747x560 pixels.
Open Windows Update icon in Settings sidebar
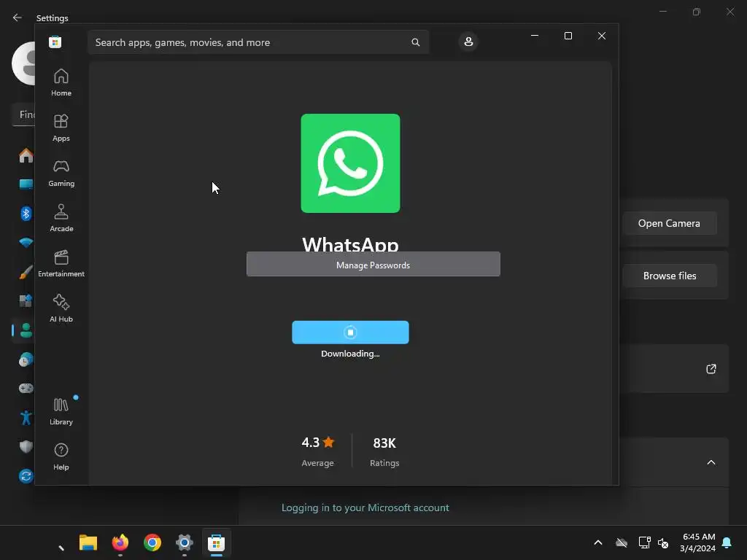tap(26, 475)
